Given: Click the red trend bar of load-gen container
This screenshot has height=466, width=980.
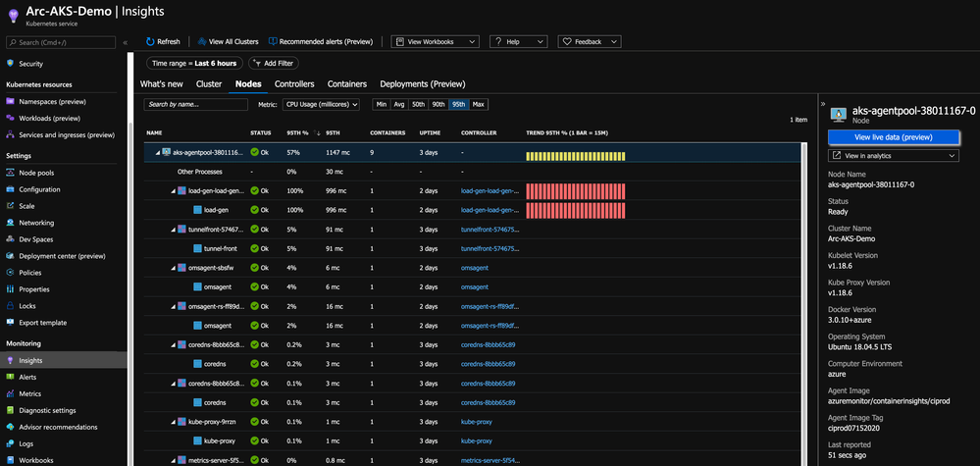Looking at the screenshot, I should pos(576,211).
